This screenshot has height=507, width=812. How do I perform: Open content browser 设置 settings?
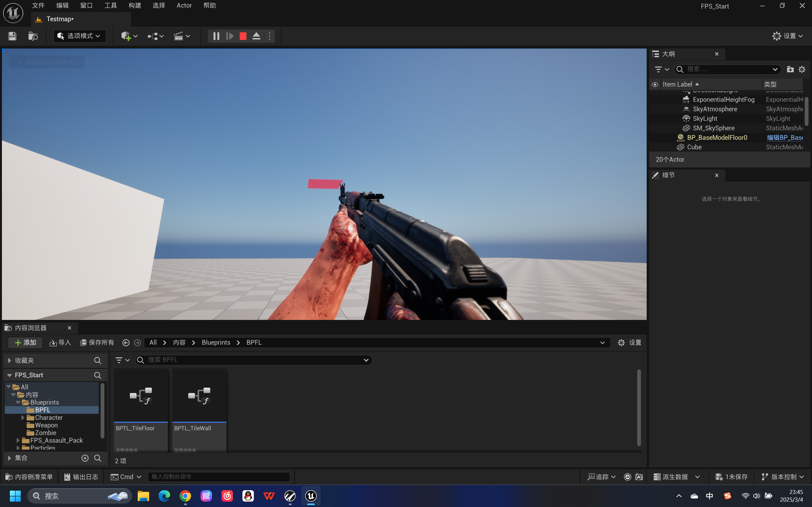tap(630, 342)
